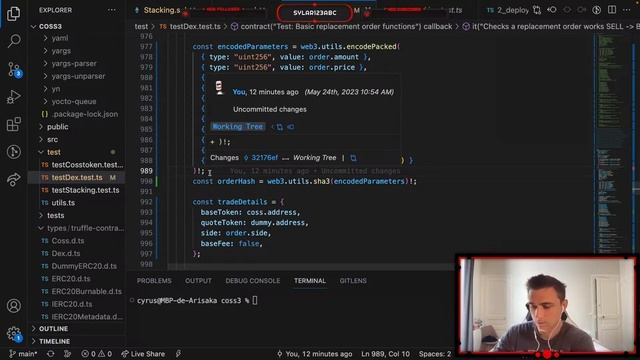Click the lightning icon in status bar
Viewport: 640px width, 360px height.
click(178, 354)
